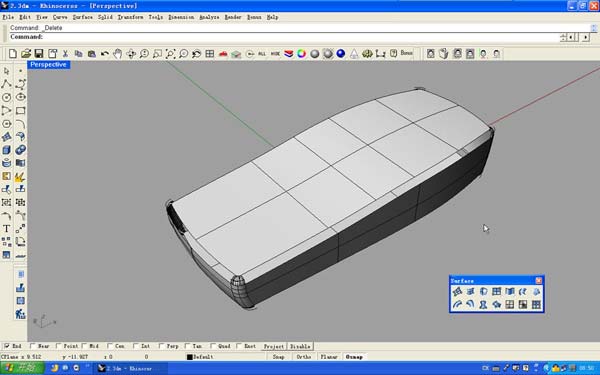
Task: Click the command history scroll arrow
Action: pyautogui.click(x=594, y=28)
